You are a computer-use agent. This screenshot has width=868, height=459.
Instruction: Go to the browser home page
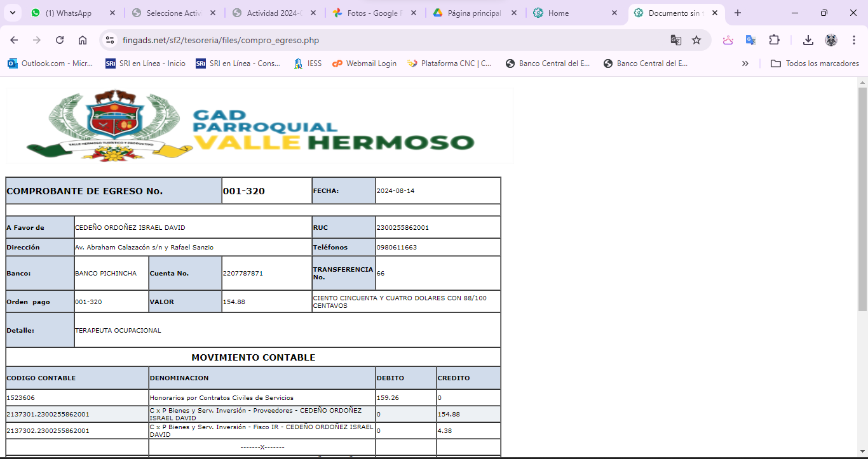(83, 40)
